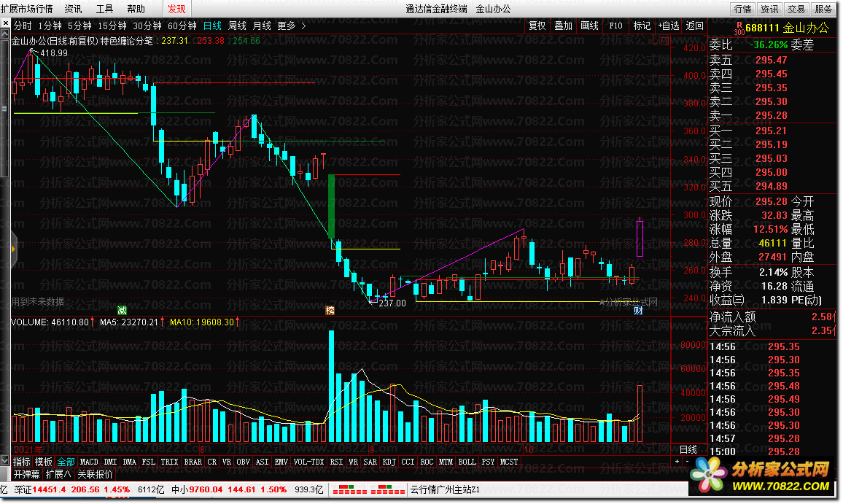843x504 pixels.
Task: Expand the 扩展∧ panel
Action: (x=58, y=474)
